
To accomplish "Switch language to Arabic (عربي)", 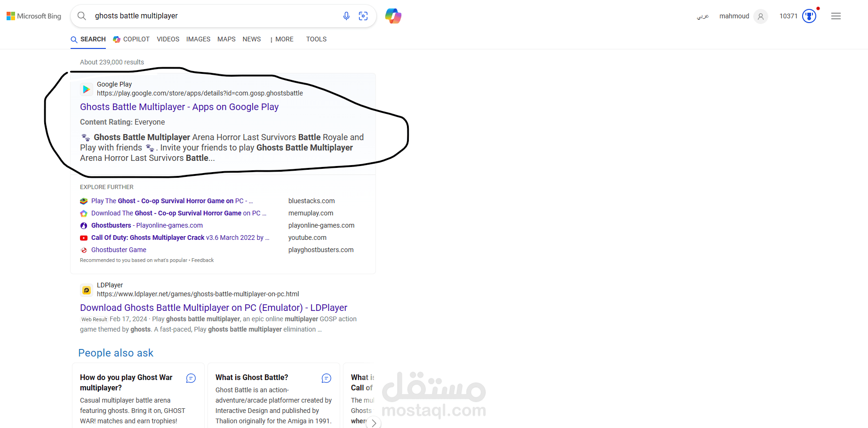I will point(703,16).
